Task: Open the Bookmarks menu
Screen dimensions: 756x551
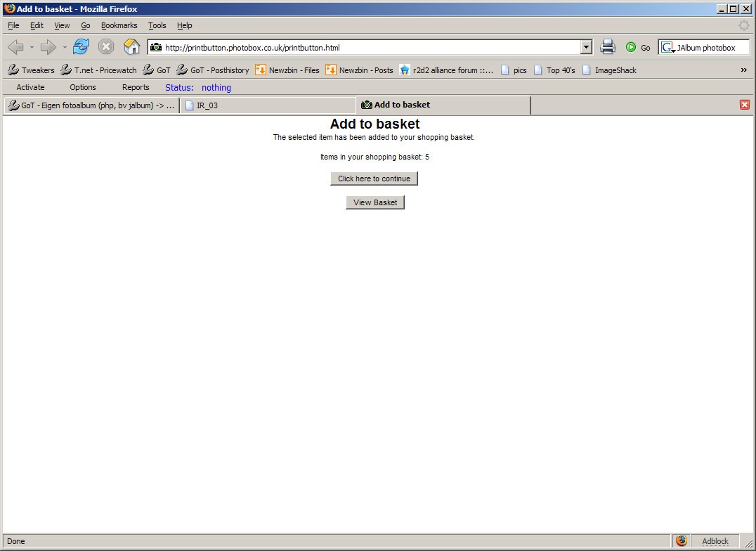Action: (x=119, y=25)
